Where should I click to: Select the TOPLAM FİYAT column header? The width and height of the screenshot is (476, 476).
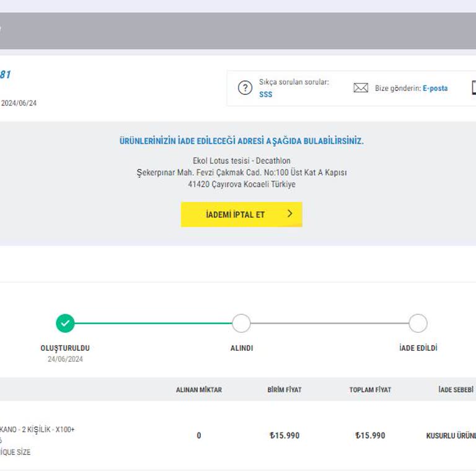(x=370, y=390)
